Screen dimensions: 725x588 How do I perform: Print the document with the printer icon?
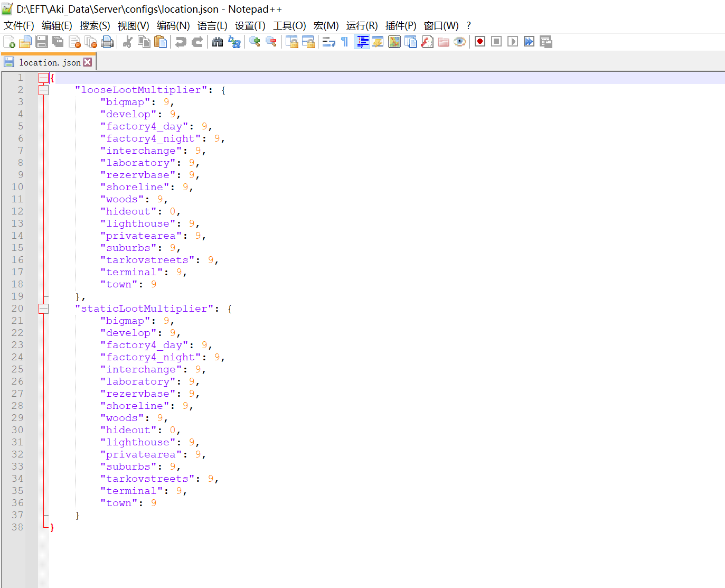[107, 42]
